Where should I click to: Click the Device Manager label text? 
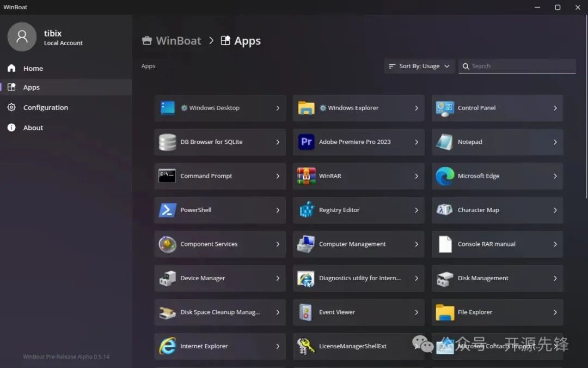coord(203,278)
